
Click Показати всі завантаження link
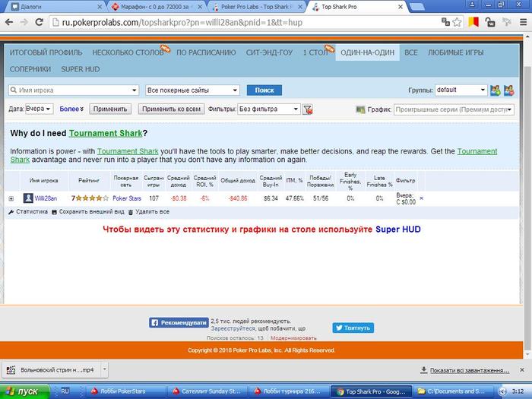tap(470, 371)
